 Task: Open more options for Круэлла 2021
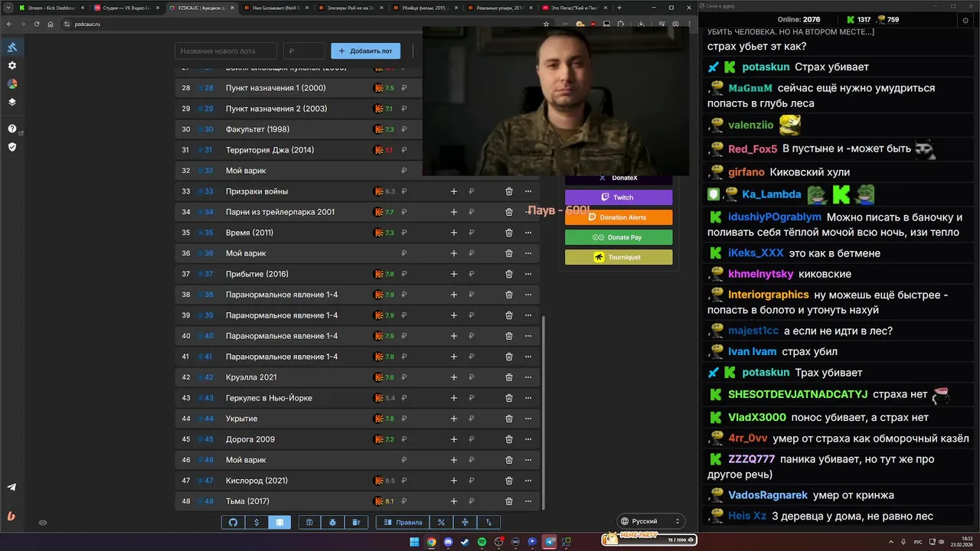point(528,377)
